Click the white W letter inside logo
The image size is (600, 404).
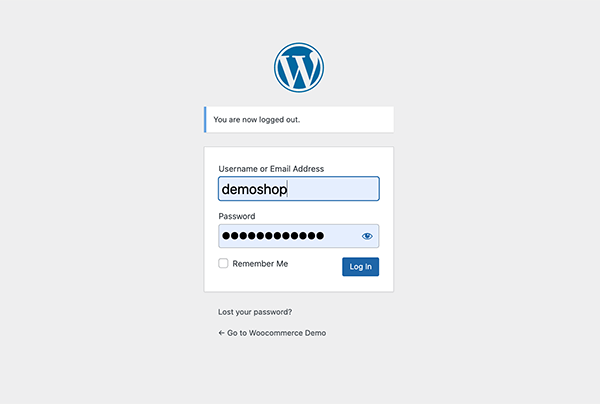pos(299,69)
